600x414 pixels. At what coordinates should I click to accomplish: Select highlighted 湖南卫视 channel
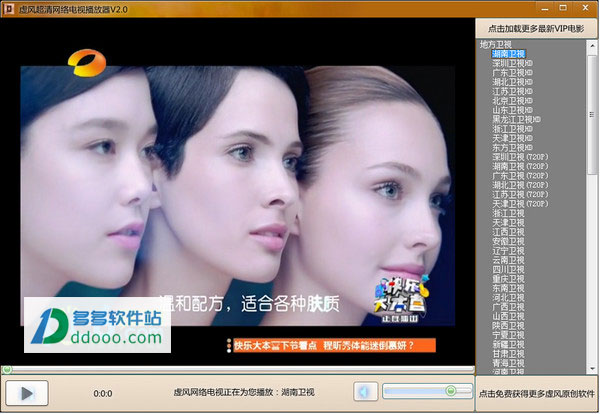pyautogui.click(x=509, y=54)
